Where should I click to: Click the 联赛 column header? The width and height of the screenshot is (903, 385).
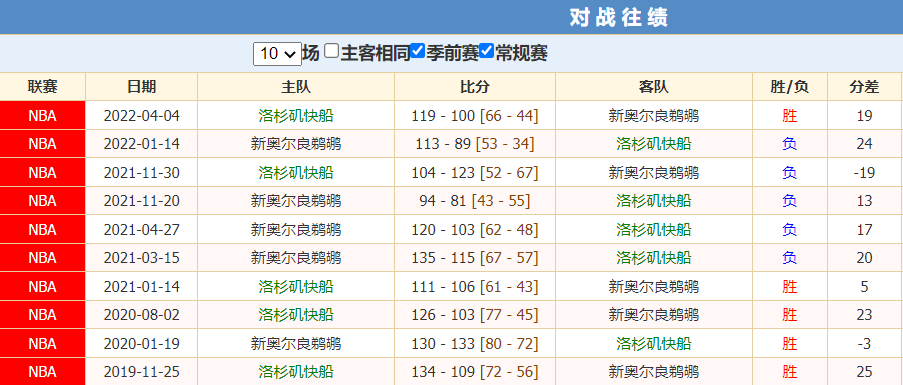point(43,87)
